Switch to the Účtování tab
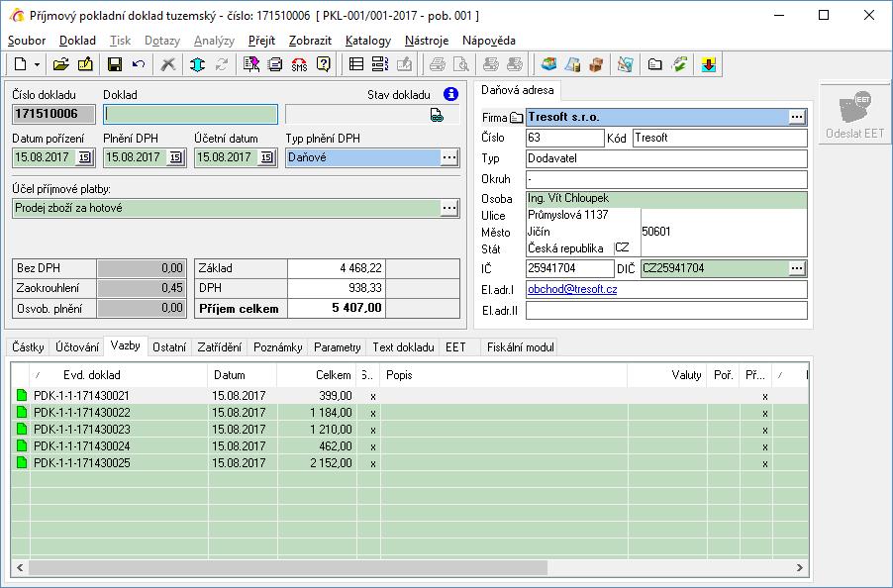This screenshot has width=893, height=588. point(77,347)
